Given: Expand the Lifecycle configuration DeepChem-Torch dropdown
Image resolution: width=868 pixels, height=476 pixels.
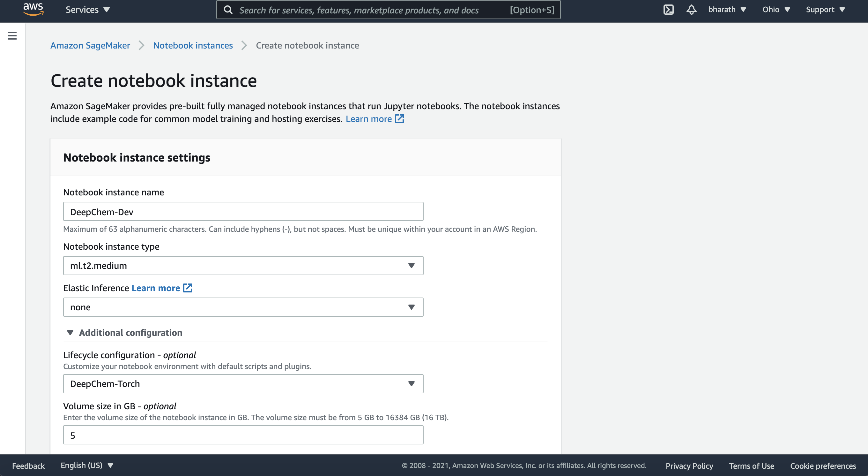Looking at the screenshot, I should click(x=412, y=383).
